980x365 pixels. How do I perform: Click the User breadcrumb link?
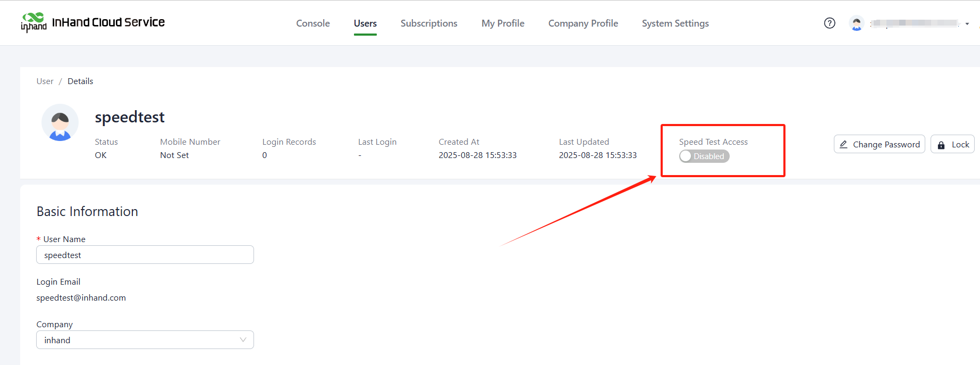[45, 81]
